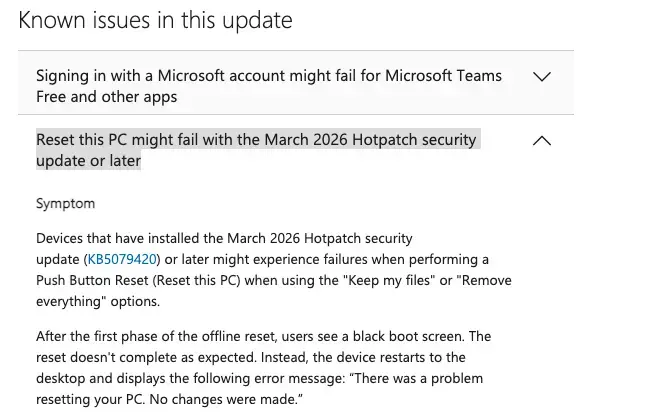Click the "Symptom" subheading

click(66, 204)
